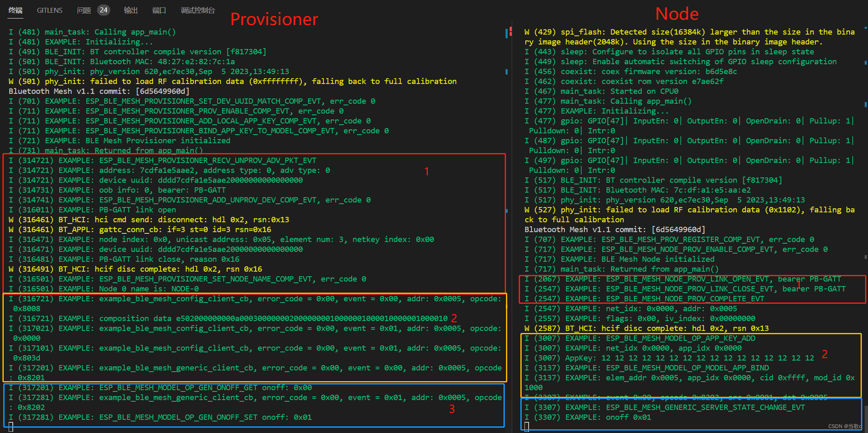Screen dimensions: 868x433
Task: Click "(501) phy_init: phy_version 620" line
Action: point(149,72)
